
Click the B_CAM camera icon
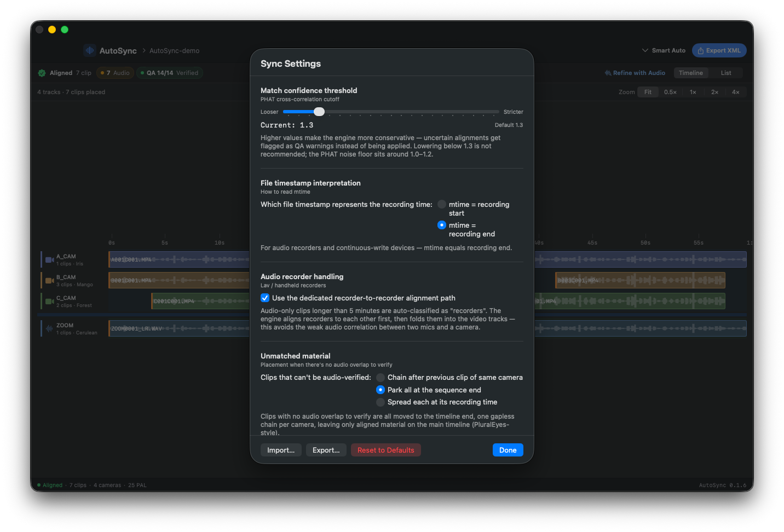pos(49,281)
